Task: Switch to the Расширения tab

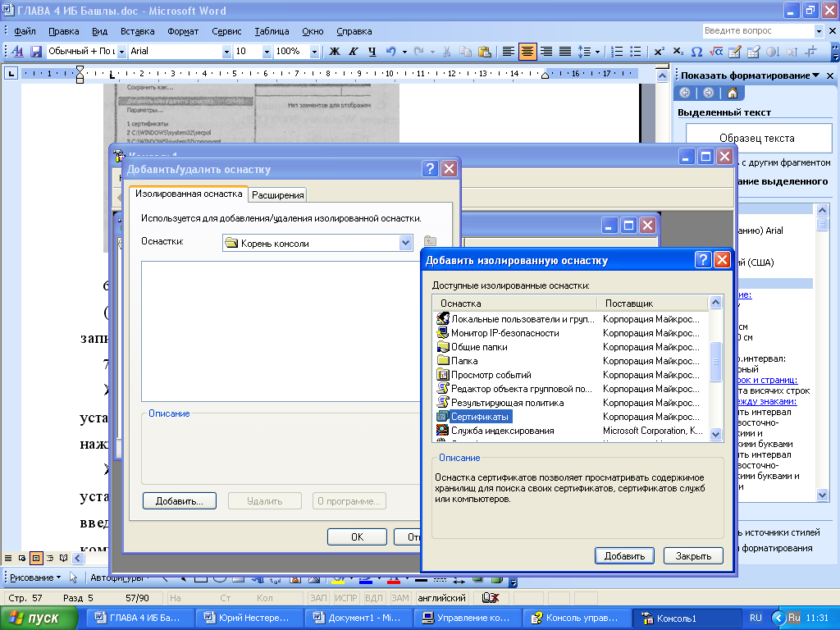Action: 277,195
